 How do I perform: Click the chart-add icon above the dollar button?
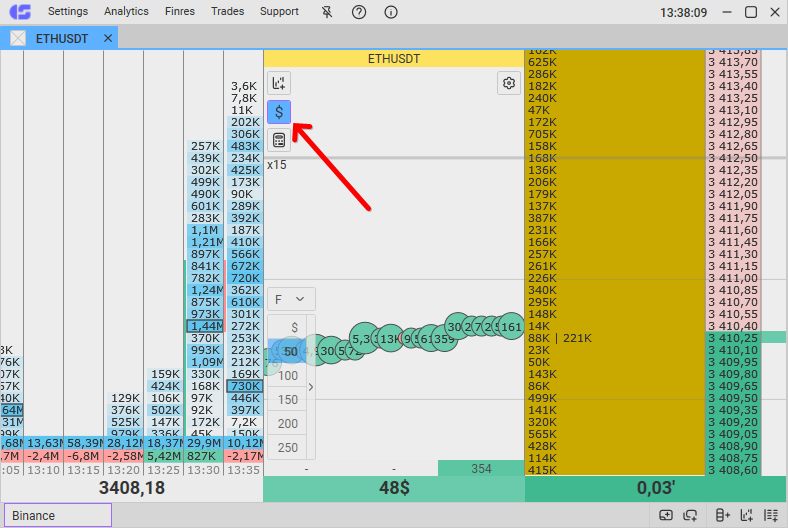tap(279, 83)
